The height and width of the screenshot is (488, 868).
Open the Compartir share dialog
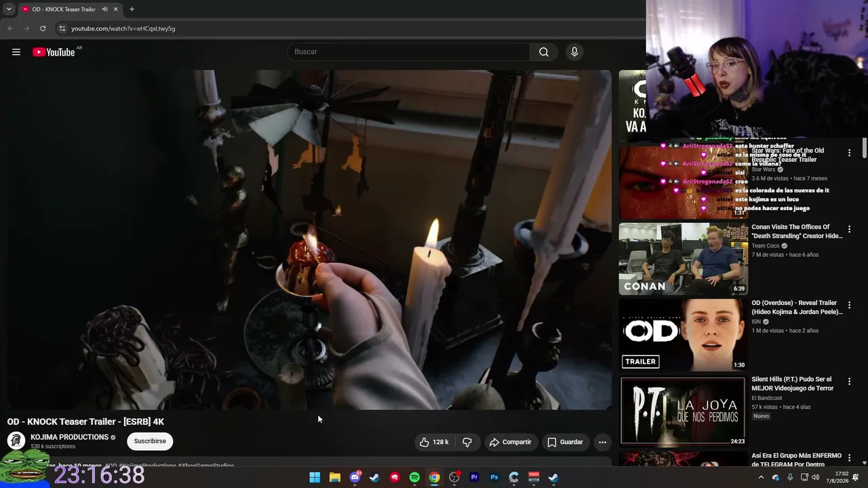[511, 442]
